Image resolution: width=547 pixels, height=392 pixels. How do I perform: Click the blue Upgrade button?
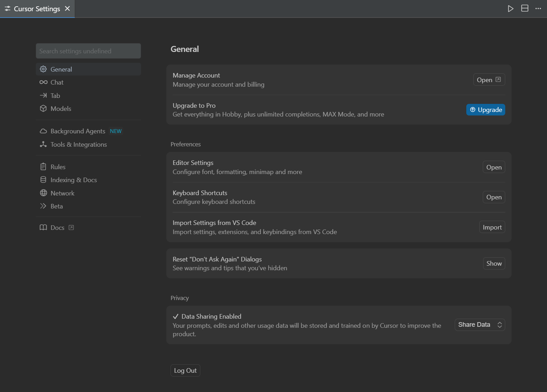click(x=486, y=110)
